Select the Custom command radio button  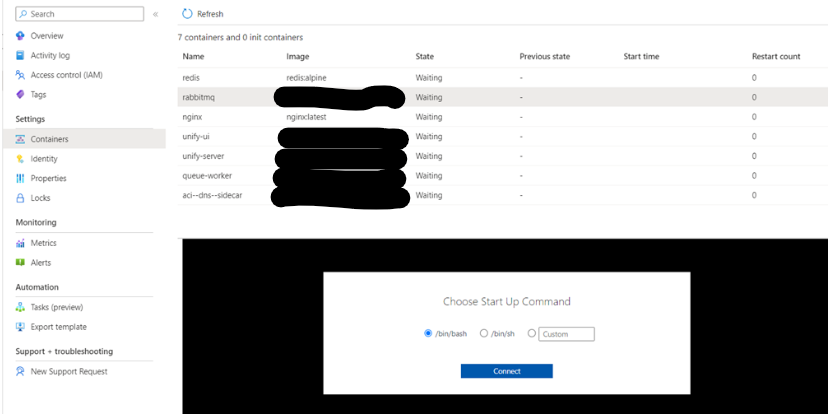pyautogui.click(x=532, y=333)
